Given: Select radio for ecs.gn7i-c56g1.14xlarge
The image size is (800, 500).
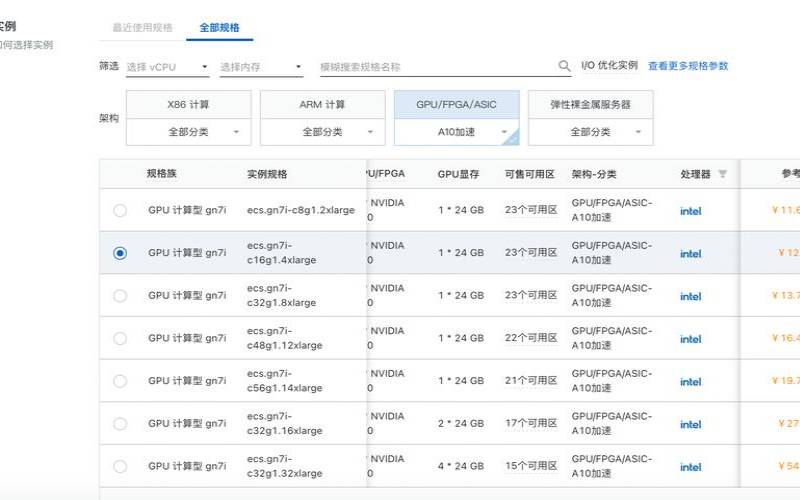Looking at the screenshot, I should tap(120, 381).
